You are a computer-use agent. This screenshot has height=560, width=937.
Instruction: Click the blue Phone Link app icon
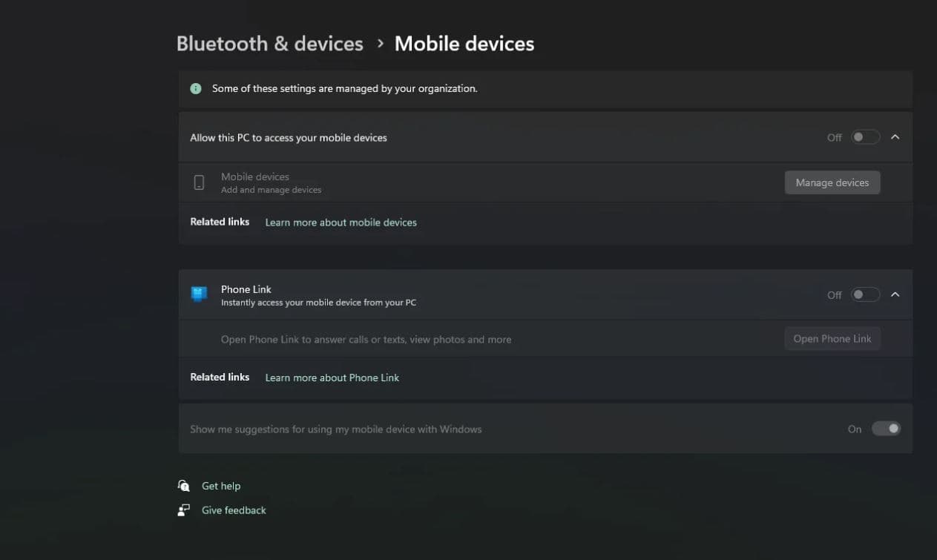click(x=199, y=294)
